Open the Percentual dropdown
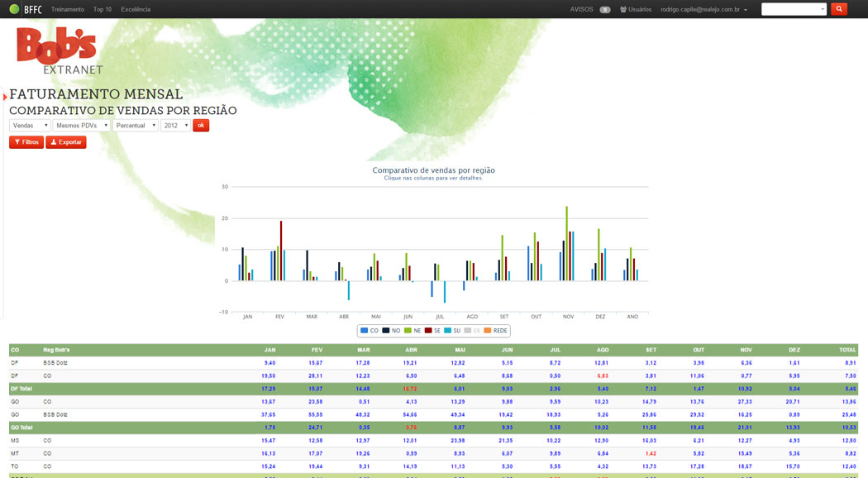Image resolution: width=868 pixels, height=478 pixels. [x=136, y=126]
